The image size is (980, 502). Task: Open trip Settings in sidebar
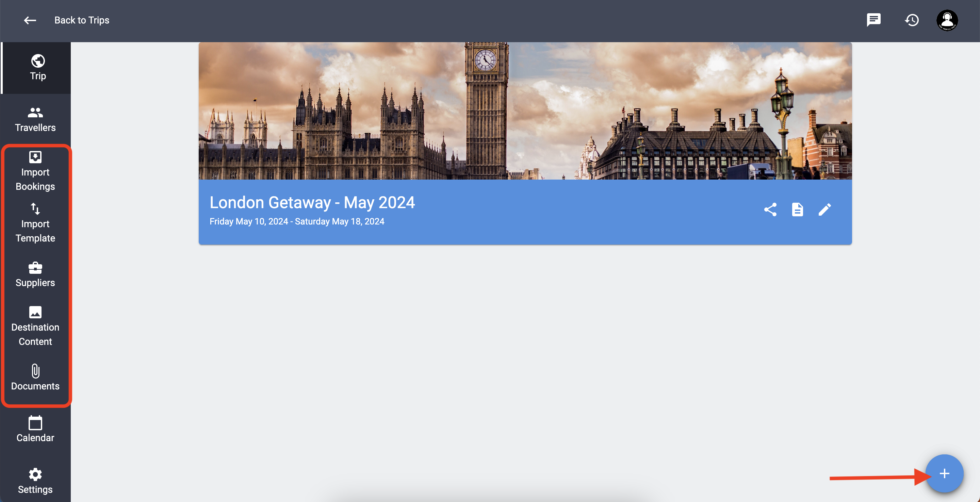point(35,482)
